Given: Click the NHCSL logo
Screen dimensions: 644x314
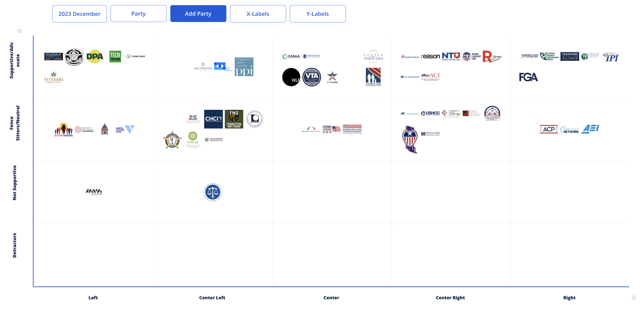Looking at the screenshot, I should (x=193, y=140).
